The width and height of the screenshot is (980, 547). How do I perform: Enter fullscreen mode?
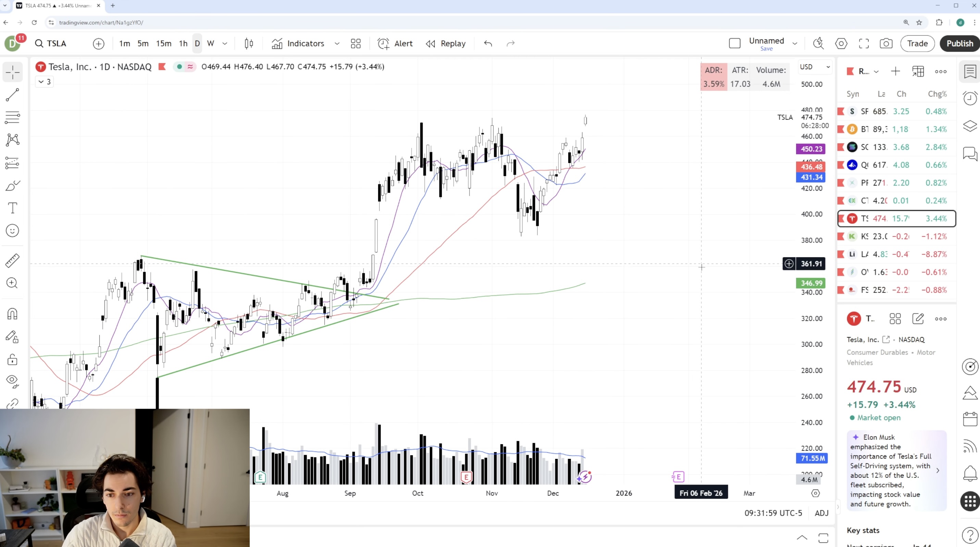tap(864, 44)
